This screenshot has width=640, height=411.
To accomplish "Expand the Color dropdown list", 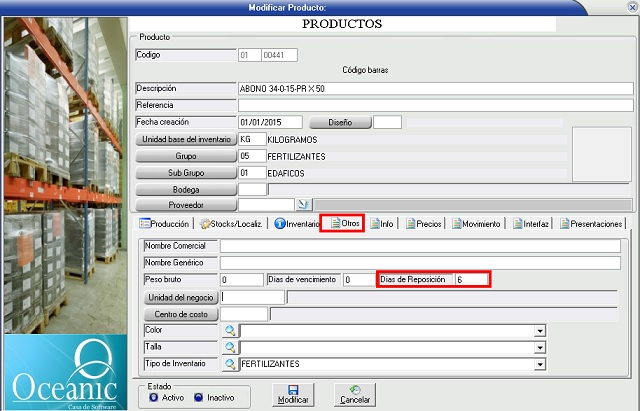I will (540, 331).
